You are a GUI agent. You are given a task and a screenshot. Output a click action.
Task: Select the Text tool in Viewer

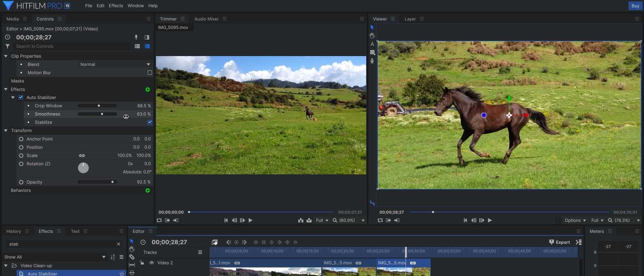tap(372, 44)
